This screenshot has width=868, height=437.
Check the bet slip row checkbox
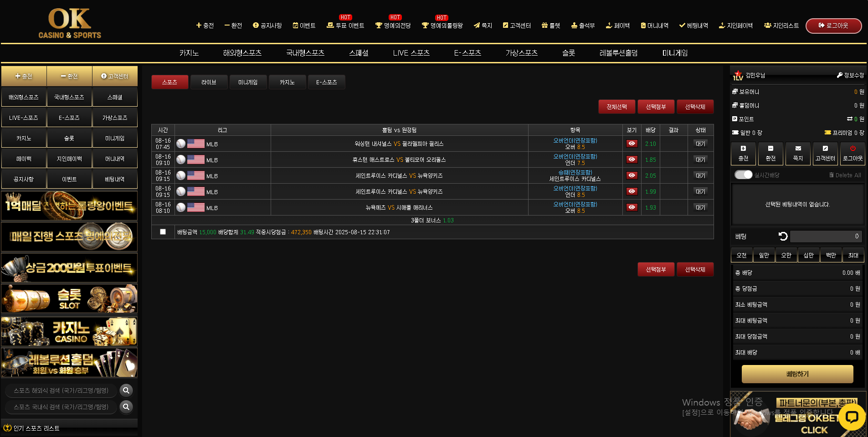163,232
